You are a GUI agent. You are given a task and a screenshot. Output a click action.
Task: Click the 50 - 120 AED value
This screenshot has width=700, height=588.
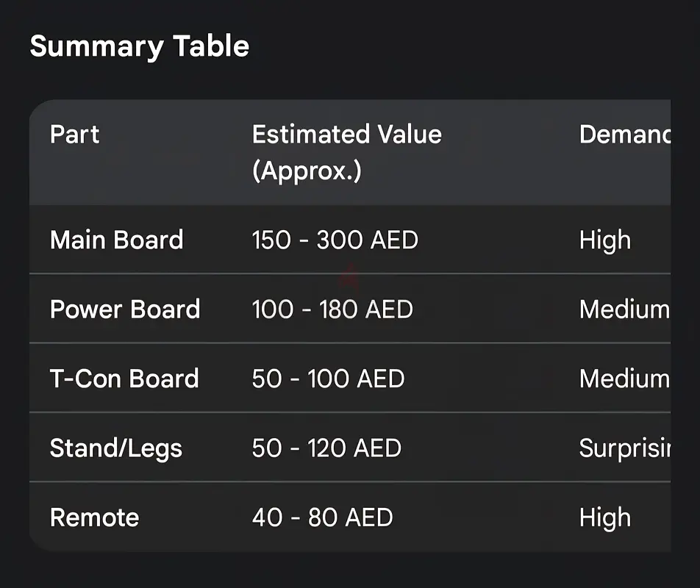[326, 448]
